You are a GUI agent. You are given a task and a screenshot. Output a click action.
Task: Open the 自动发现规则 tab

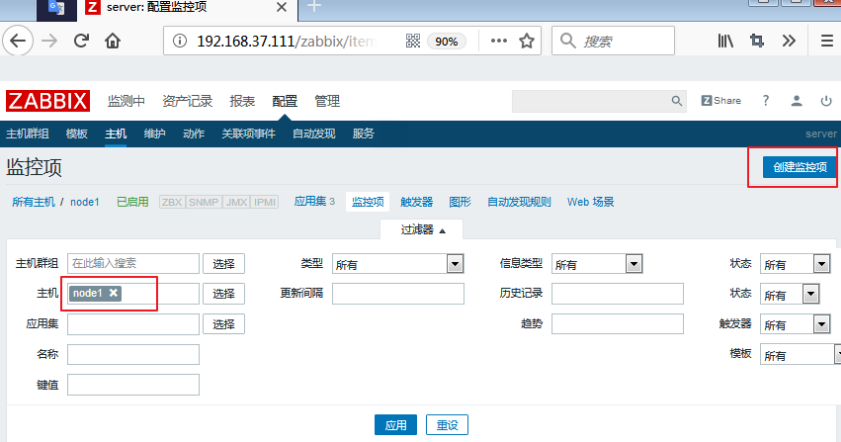pyautogui.click(x=519, y=202)
